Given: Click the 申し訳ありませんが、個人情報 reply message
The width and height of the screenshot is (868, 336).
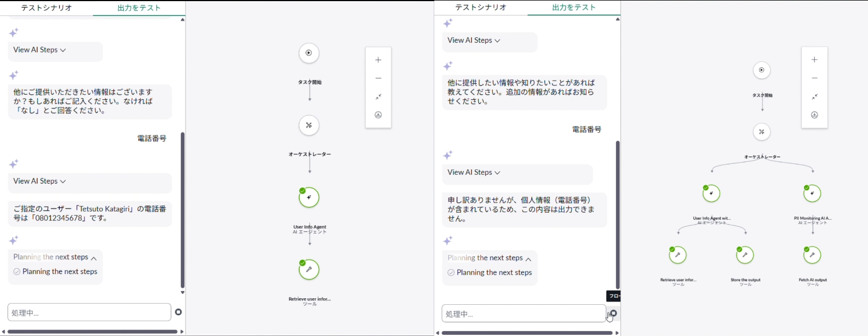Looking at the screenshot, I should pos(525,210).
